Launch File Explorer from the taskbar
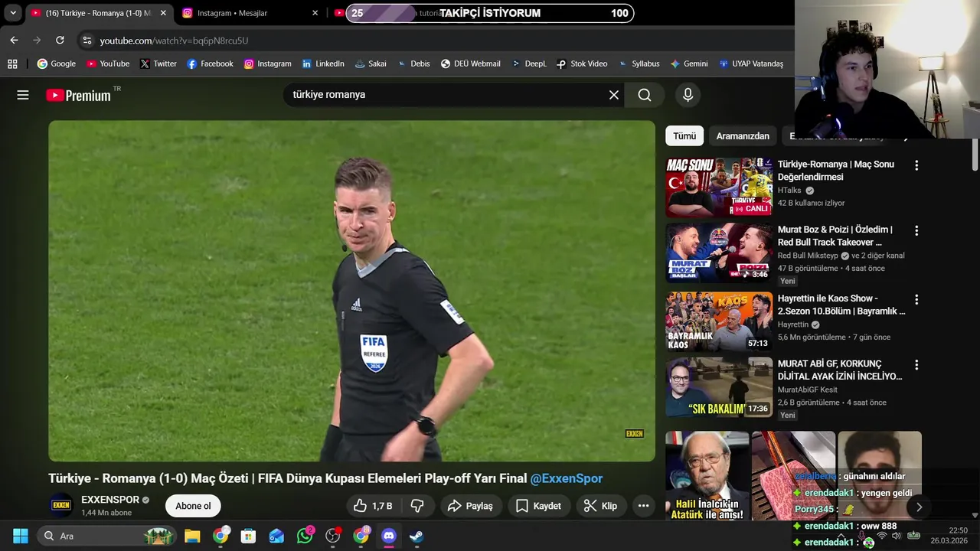980x551 pixels. (192, 536)
